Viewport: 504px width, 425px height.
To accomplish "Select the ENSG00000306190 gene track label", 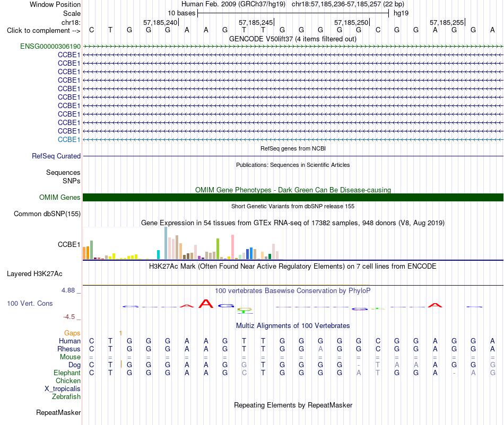I will (50, 46).
